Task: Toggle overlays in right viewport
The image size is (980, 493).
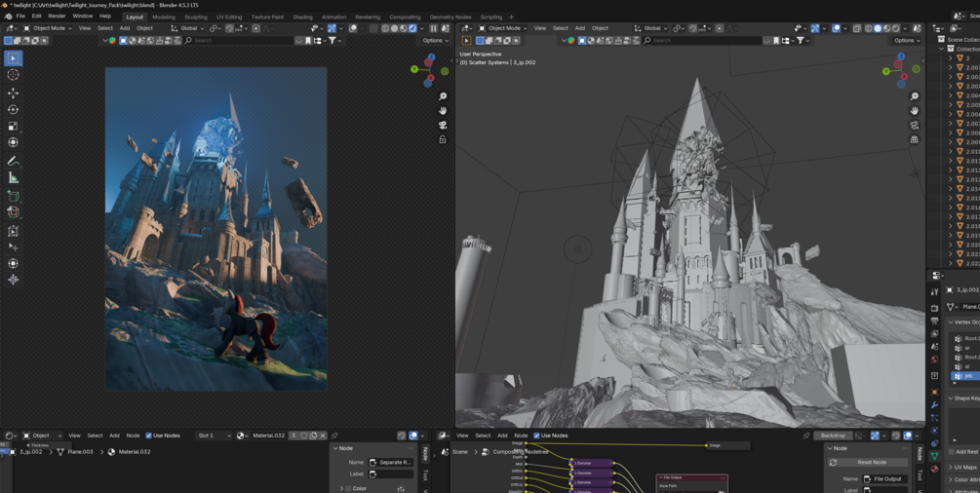Action: [837, 28]
